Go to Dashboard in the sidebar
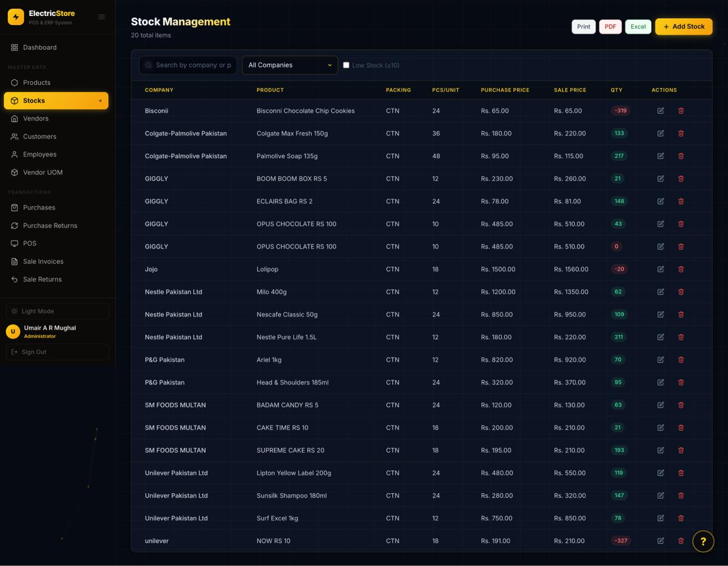 coord(56,47)
